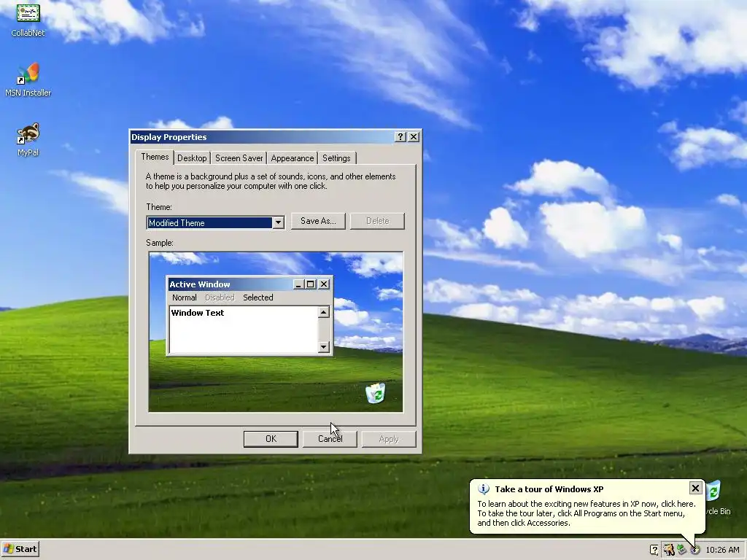Click the Active Window sample title bar
747x560 pixels.
tap(231, 284)
